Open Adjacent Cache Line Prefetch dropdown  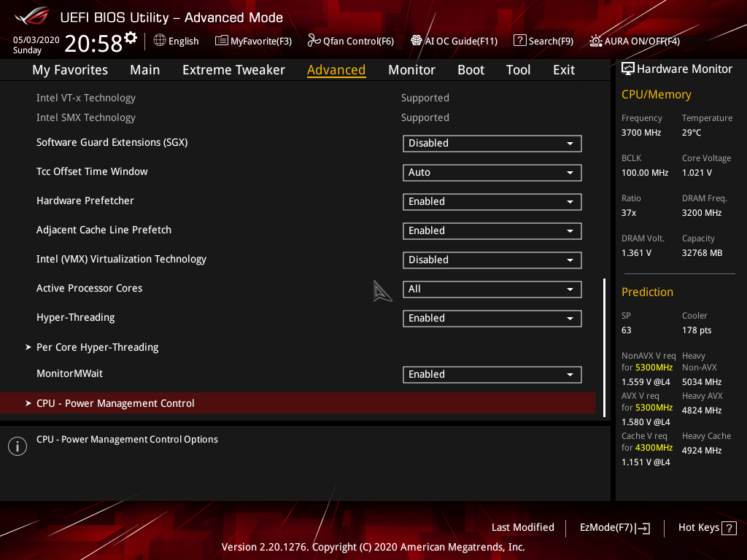coord(492,231)
